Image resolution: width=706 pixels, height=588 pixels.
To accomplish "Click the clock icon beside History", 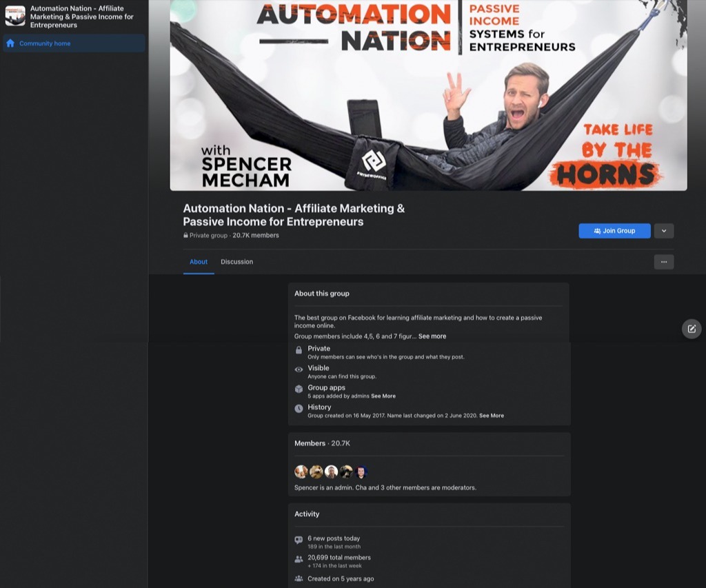I will click(x=299, y=408).
